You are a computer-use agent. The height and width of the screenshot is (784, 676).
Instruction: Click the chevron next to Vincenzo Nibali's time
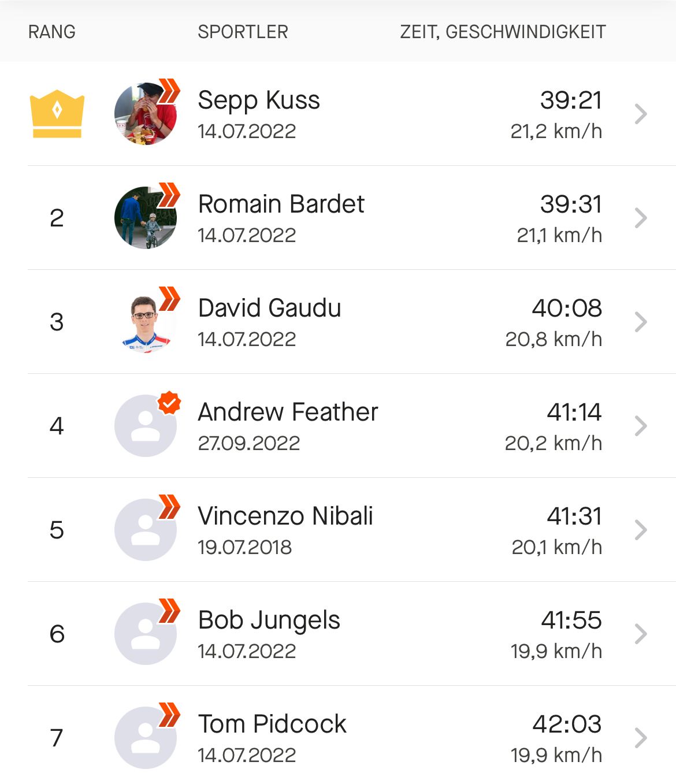(640, 530)
